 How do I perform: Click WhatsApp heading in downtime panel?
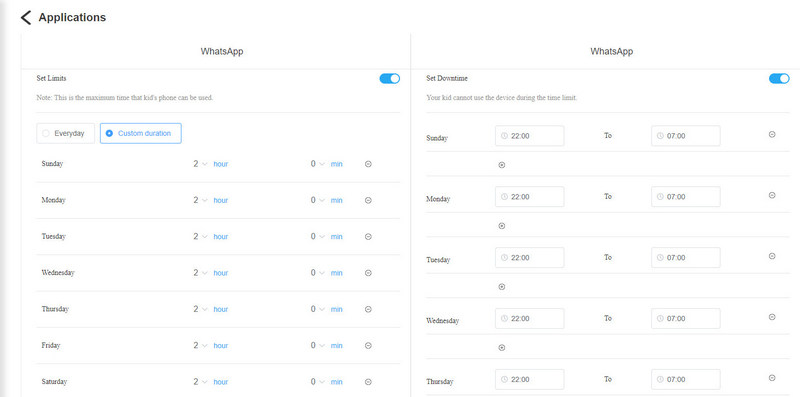tap(612, 52)
